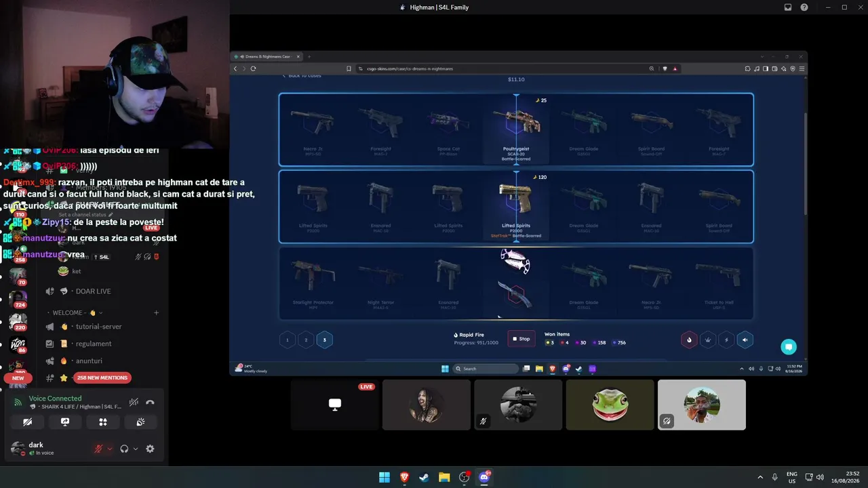Disconnect from the voice channel
Image resolution: width=868 pixels, height=488 pixels.
(150, 402)
